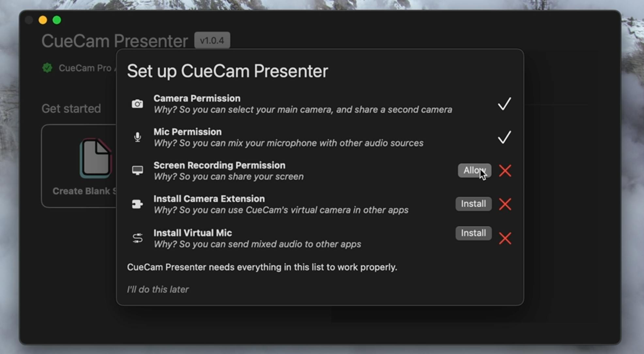Zoom the window with the green button

tap(57, 20)
